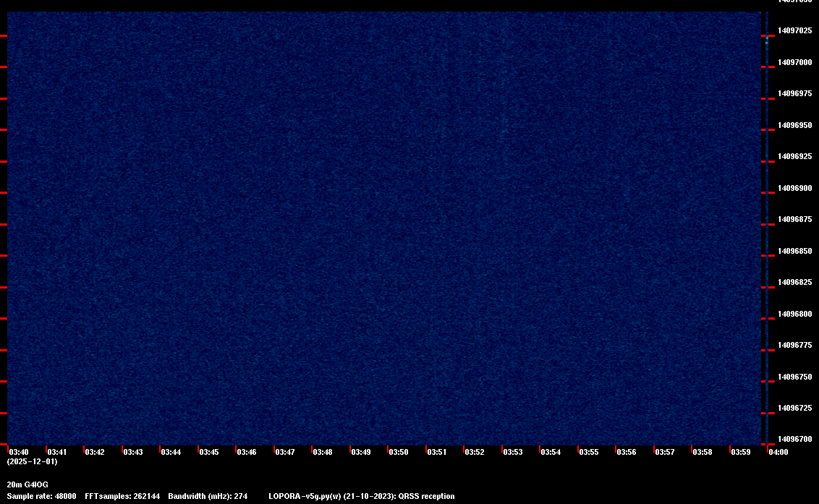Click the 14096800 frequency label
819x504 pixels.
click(795, 314)
